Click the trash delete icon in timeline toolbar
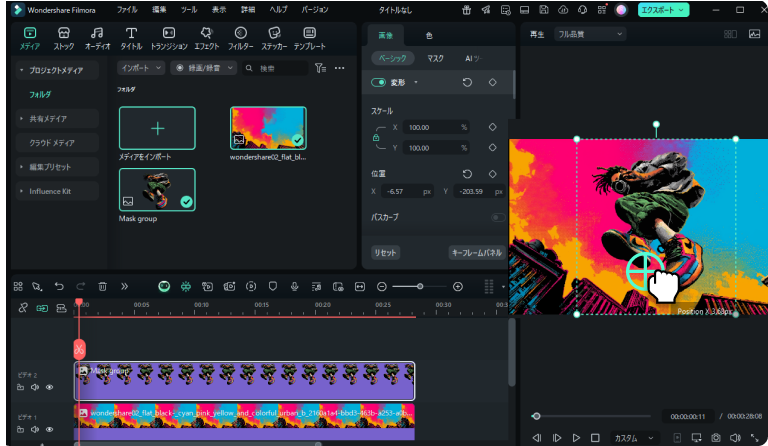The image size is (768, 446). tap(102, 286)
